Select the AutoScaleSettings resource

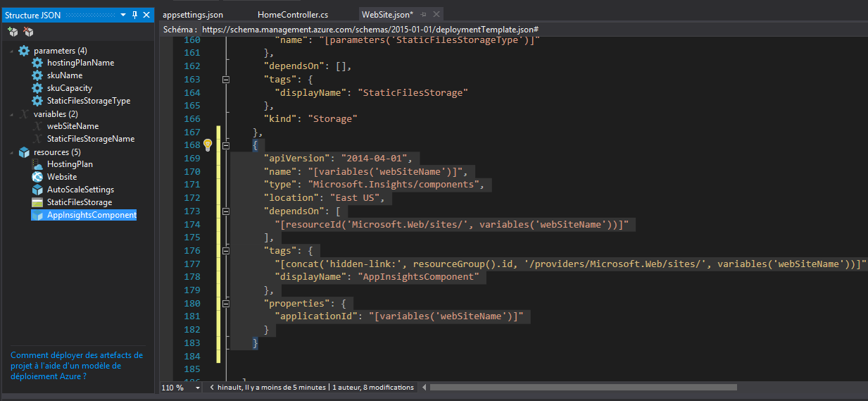80,190
